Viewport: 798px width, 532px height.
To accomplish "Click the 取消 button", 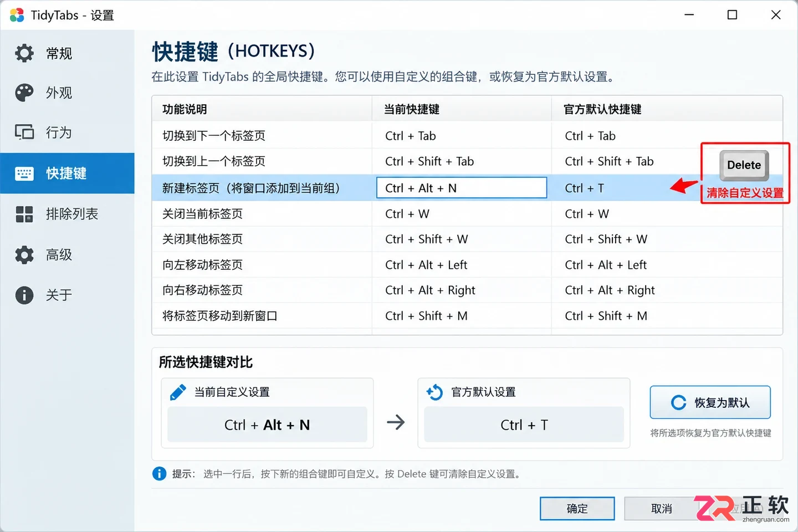I will (661, 508).
